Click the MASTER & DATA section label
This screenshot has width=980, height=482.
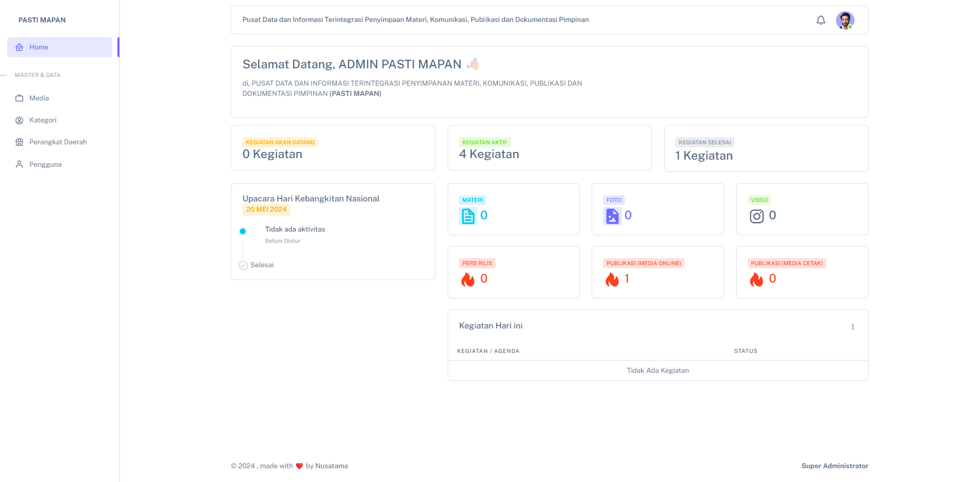[x=37, y=75]
